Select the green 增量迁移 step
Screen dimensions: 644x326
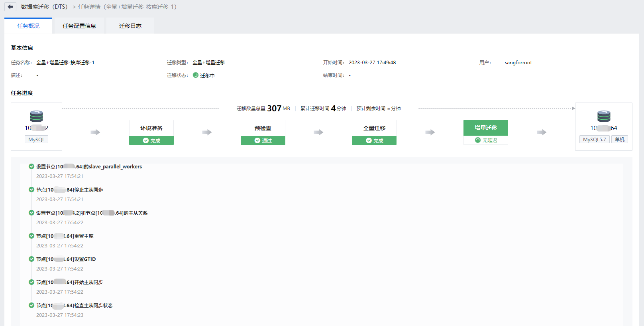coord(485,128)
